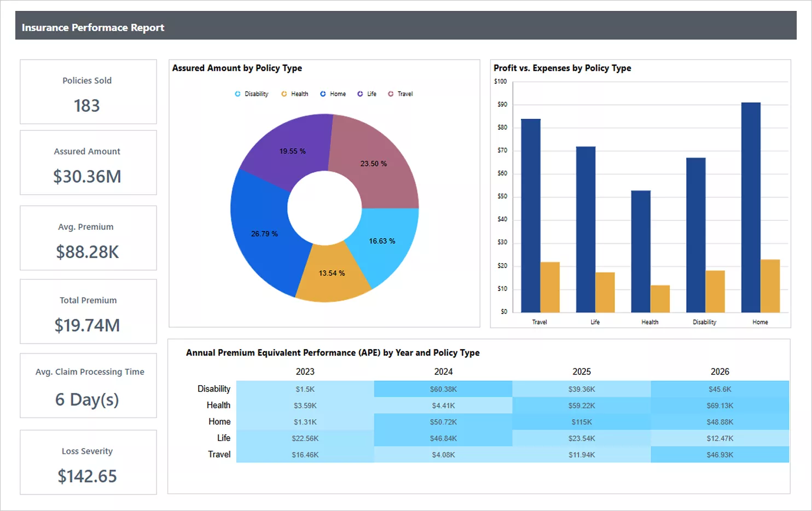Screen dimensions: 812x511
Task: Click the orange expenses bar for Travel
Action: (550, 287)
